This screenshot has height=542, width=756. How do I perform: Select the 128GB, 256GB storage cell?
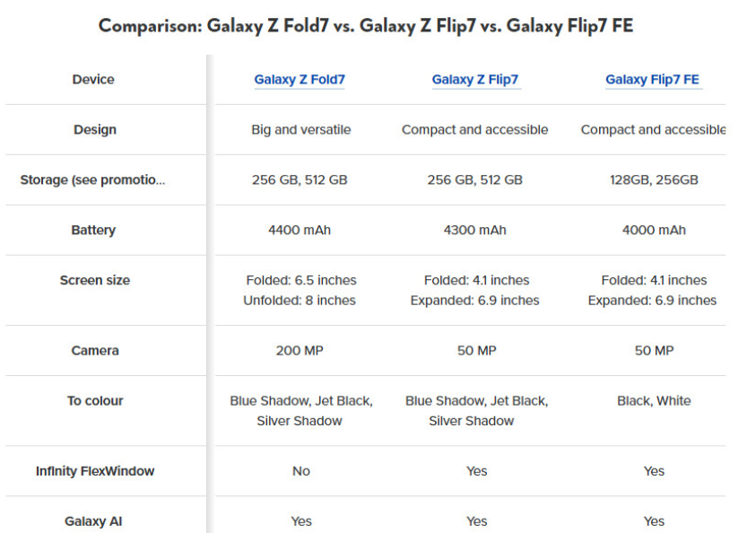654,180
